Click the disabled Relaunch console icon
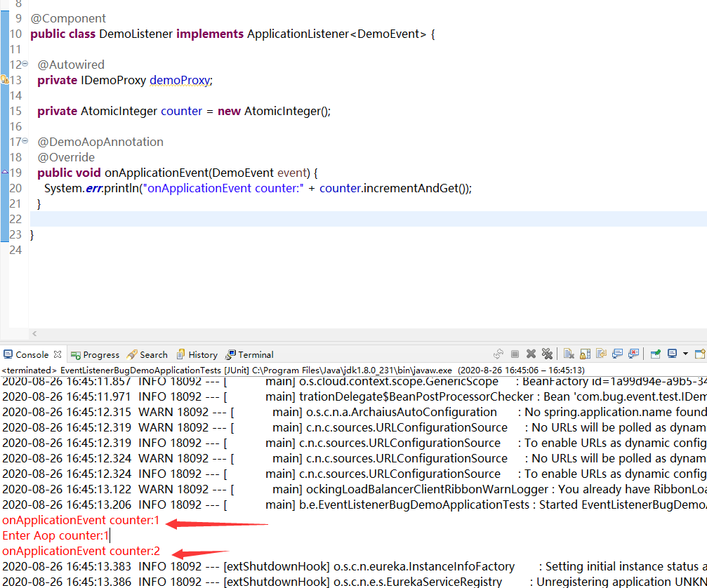 pyautogui.click(x=498, y=354)
